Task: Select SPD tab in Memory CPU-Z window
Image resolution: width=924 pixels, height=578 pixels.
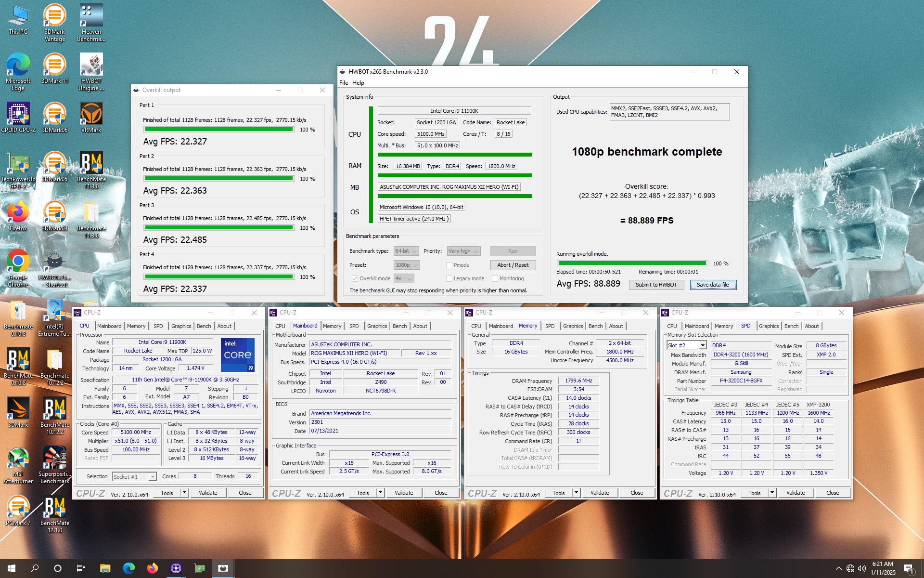Action: click(x=550, y=326)
